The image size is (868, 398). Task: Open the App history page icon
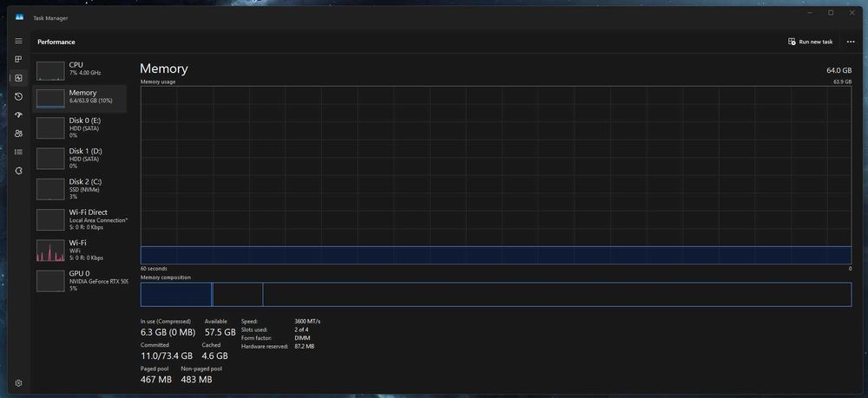point(18,97)
